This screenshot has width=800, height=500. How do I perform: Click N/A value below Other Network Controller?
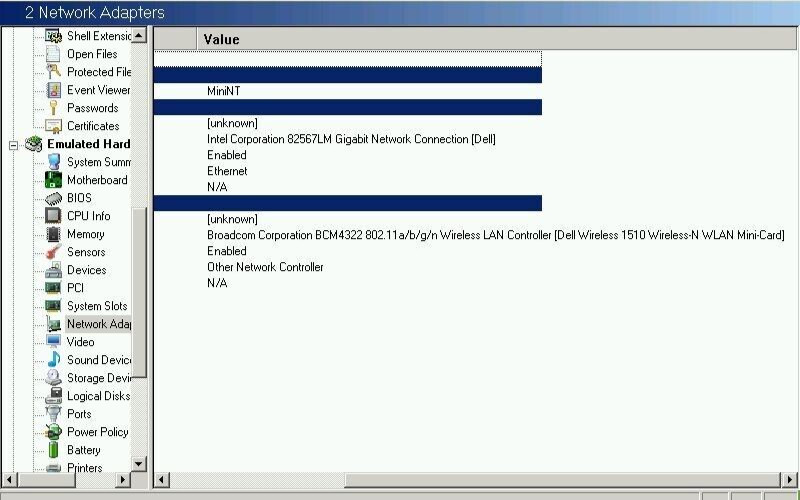tap(217, 283)
